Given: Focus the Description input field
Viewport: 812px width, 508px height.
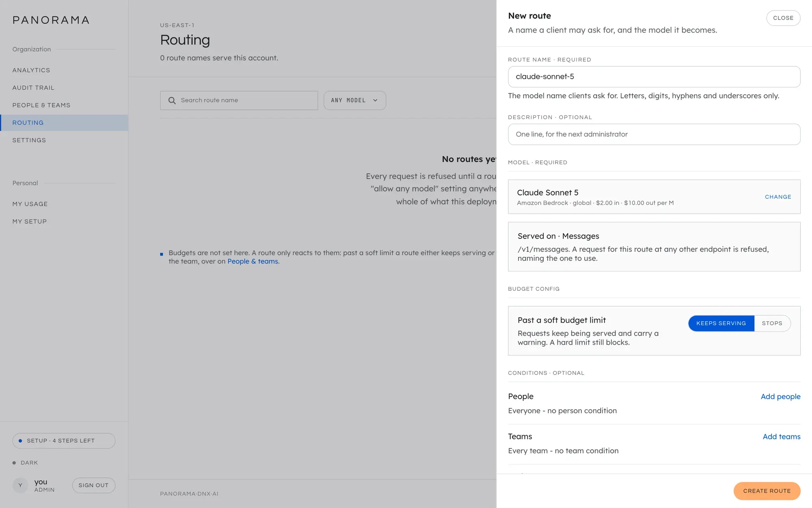Looking at the screenshot, I should pyautogui.click(x=654, y=134).
